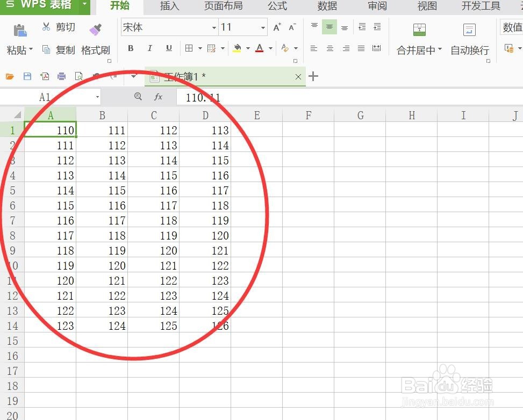Toggle middle vertical alignment

(x=329, y=27)
